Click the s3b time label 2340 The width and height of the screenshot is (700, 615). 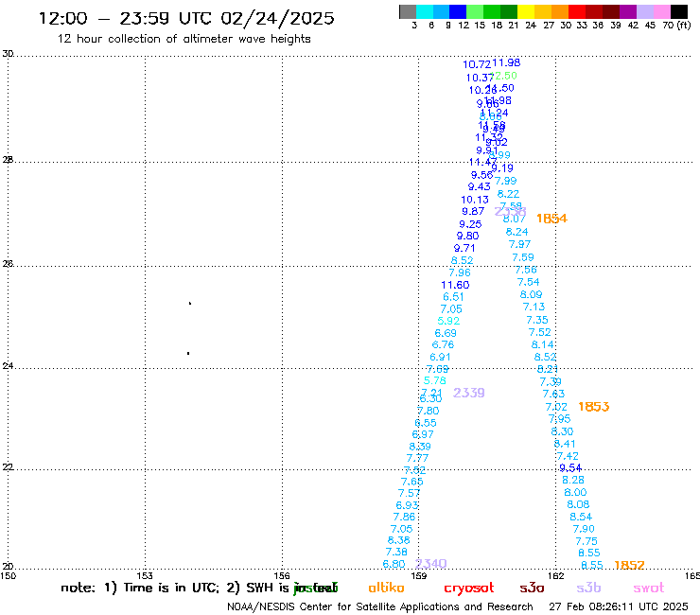pos(430,564)
